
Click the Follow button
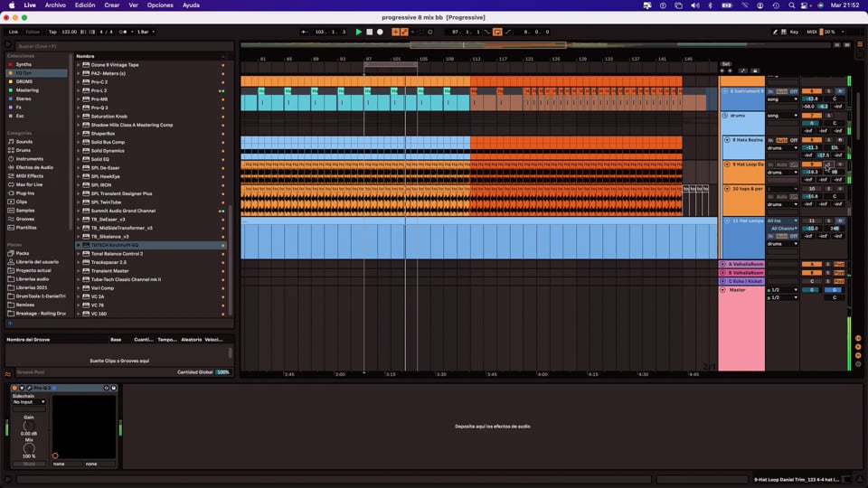click(x=33, y=33)
